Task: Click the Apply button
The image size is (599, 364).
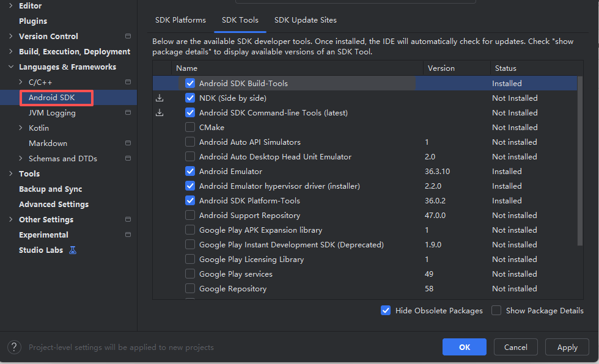Action: click(567, 348)
